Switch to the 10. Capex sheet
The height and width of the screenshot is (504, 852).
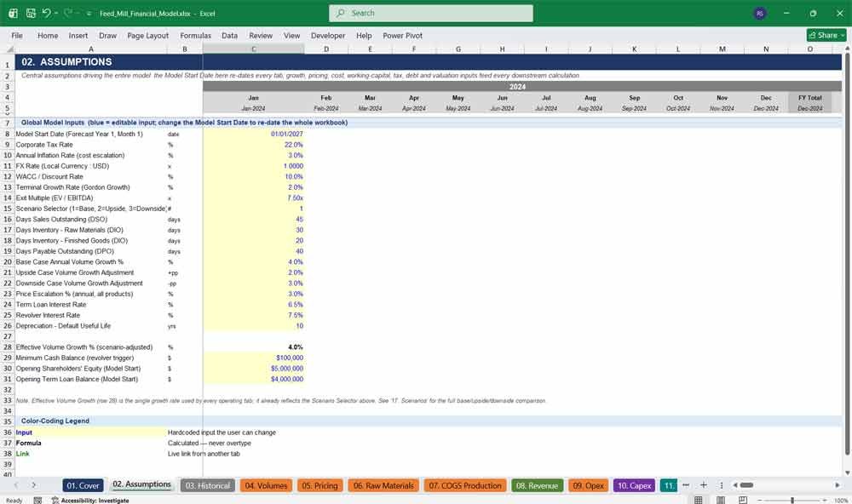pos(634,485)
